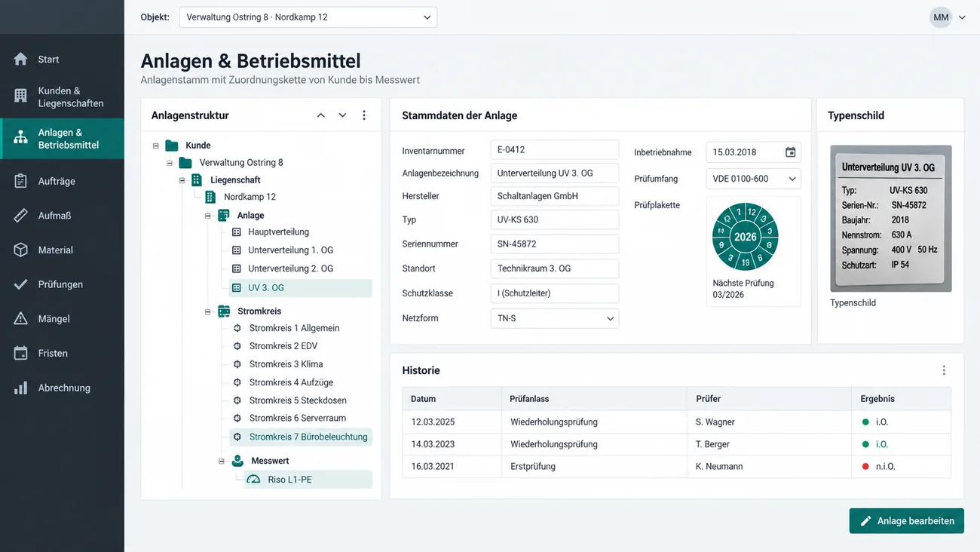
Task: Select Hauptverteilung in the tree
Action: click(x=279, y=232)
